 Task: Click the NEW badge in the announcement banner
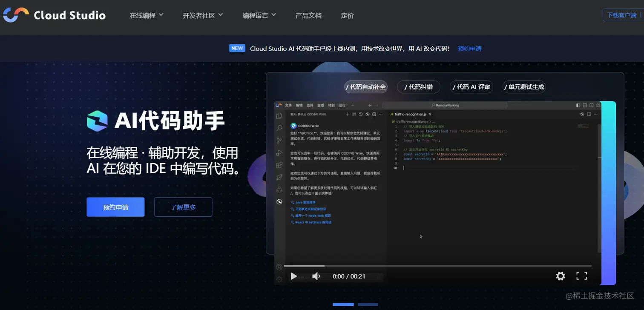click(237, 48)
